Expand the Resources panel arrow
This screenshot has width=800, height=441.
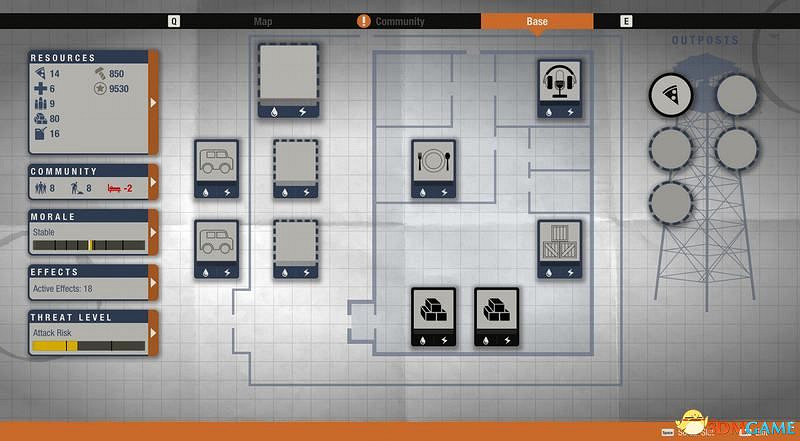[153, 102]
